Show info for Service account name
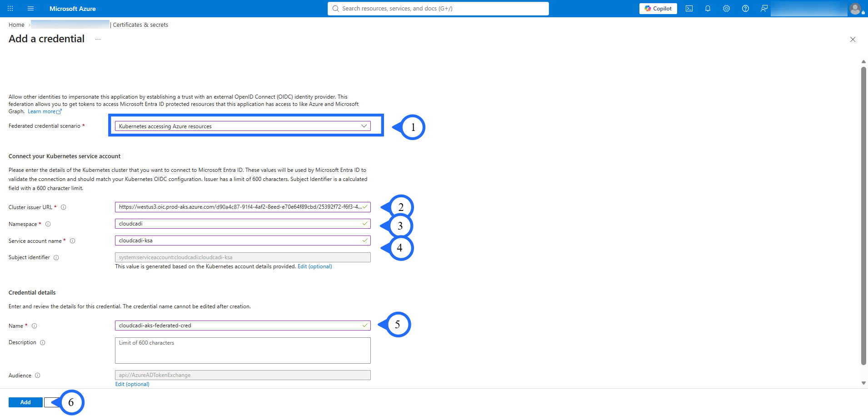Screen dimensions: 868x416 point(73,241)
